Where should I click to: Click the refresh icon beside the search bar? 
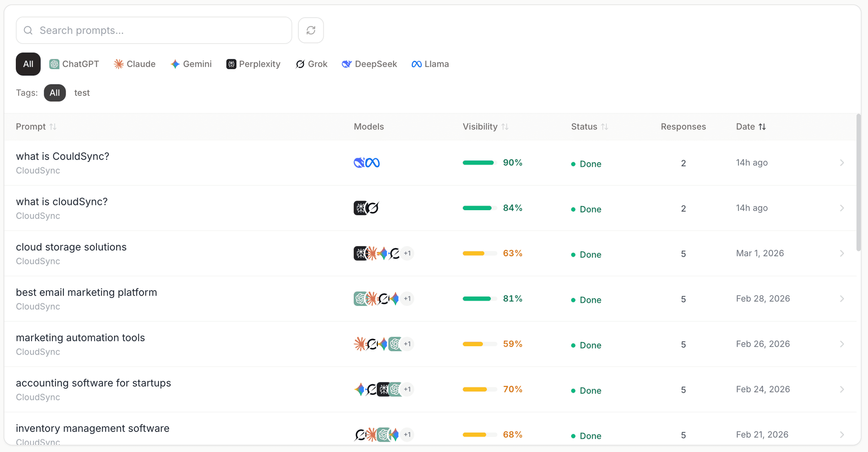(x=311, y=30)
